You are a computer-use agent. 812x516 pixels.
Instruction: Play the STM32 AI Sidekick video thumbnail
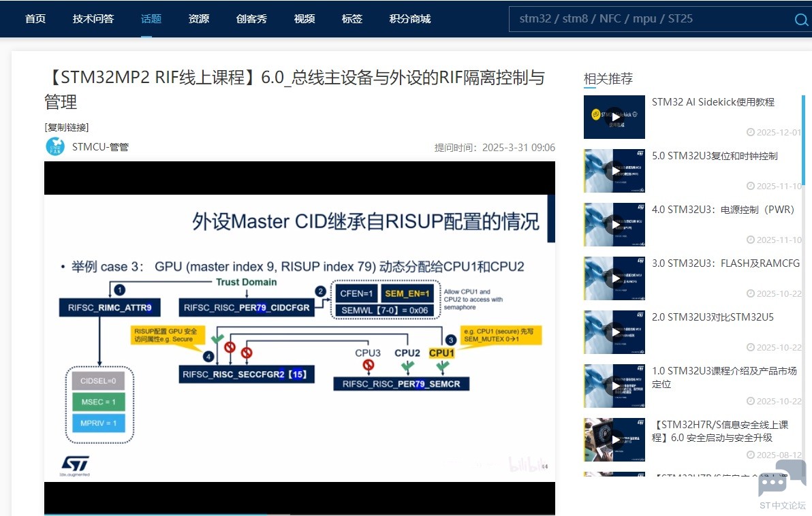tap(614, 117)
